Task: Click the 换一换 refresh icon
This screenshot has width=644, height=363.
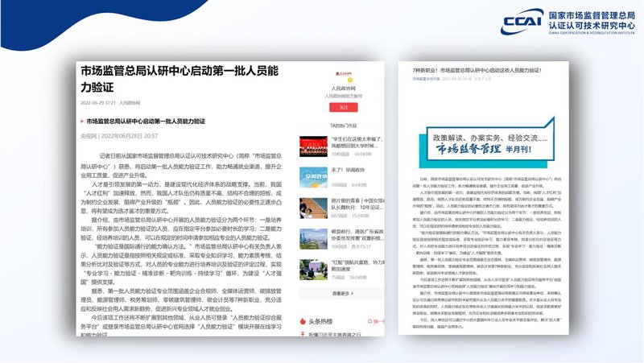Action: click(x=370, y=321)
